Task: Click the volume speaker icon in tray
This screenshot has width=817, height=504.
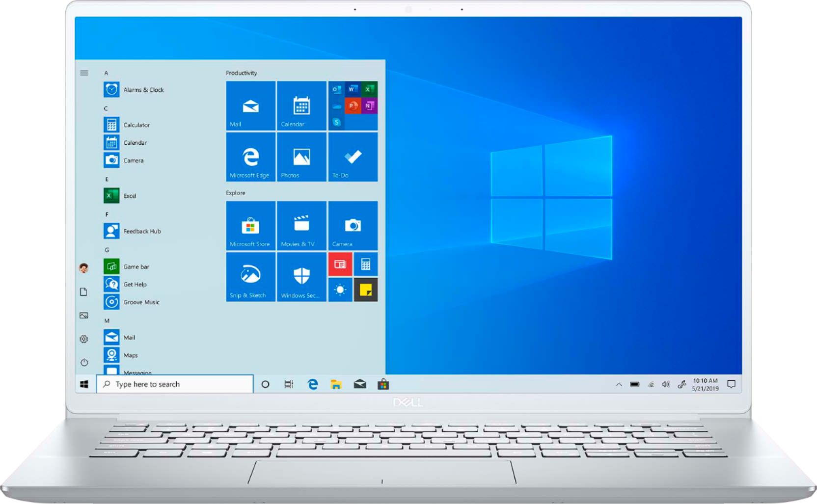Action: 666,384
